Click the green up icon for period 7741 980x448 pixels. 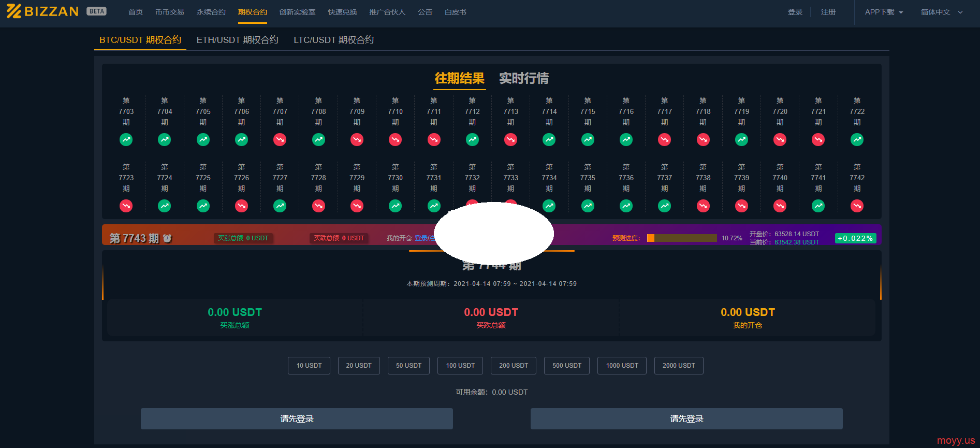(x=818, y=206)
